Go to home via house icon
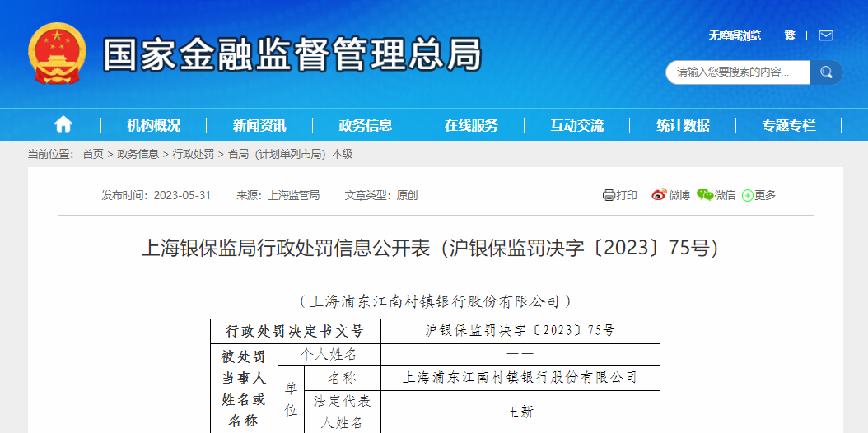 pyautogui.click(x=63, y=125)
